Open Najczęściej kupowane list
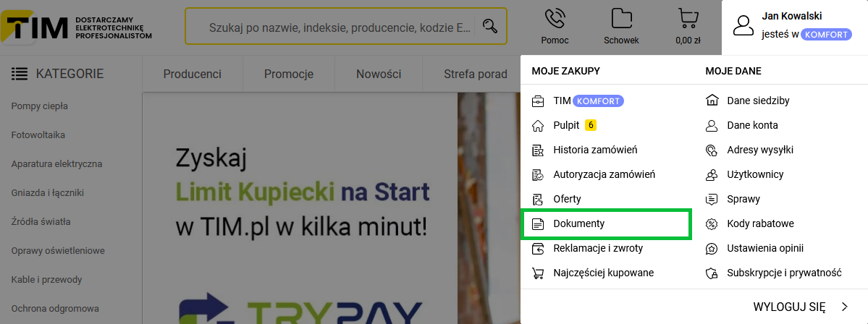This screenshot has height=324, width=868. [603, 273]
